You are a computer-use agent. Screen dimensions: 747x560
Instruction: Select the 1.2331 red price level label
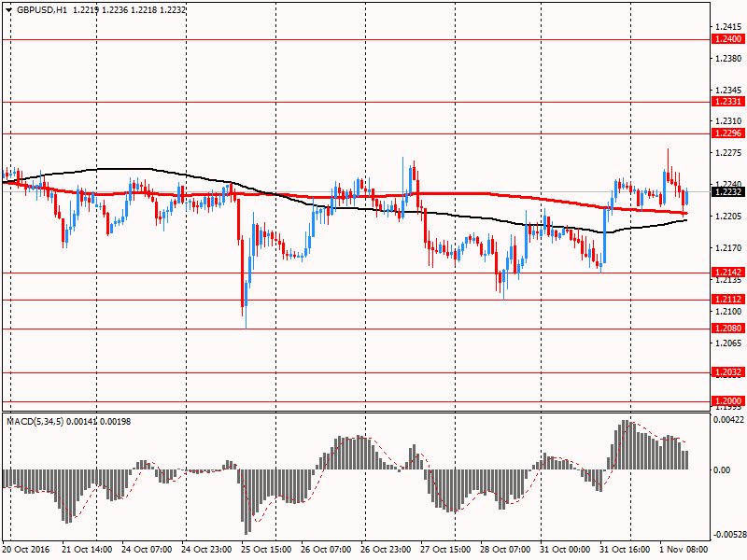[x=727, y=102]
